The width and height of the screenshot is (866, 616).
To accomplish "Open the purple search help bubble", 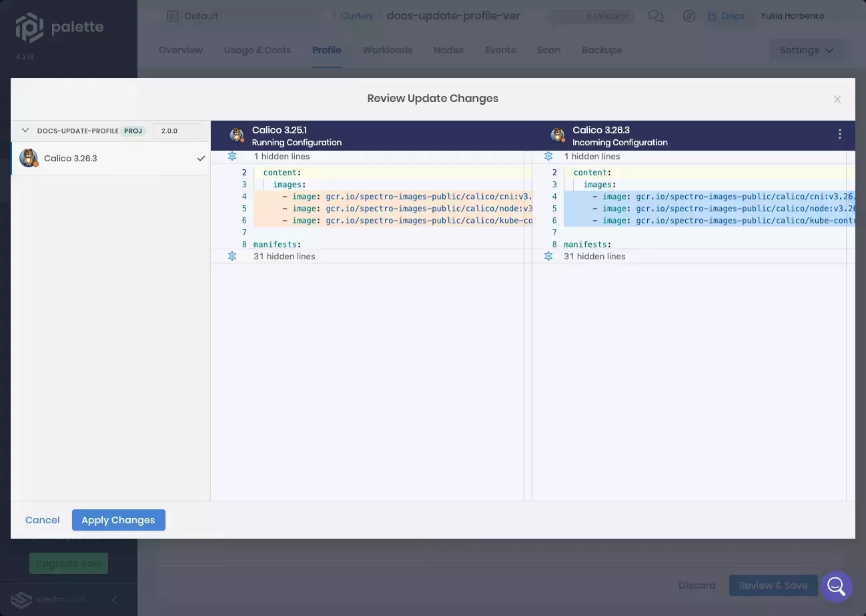I will pyautogui.click(x=837, y=587).
